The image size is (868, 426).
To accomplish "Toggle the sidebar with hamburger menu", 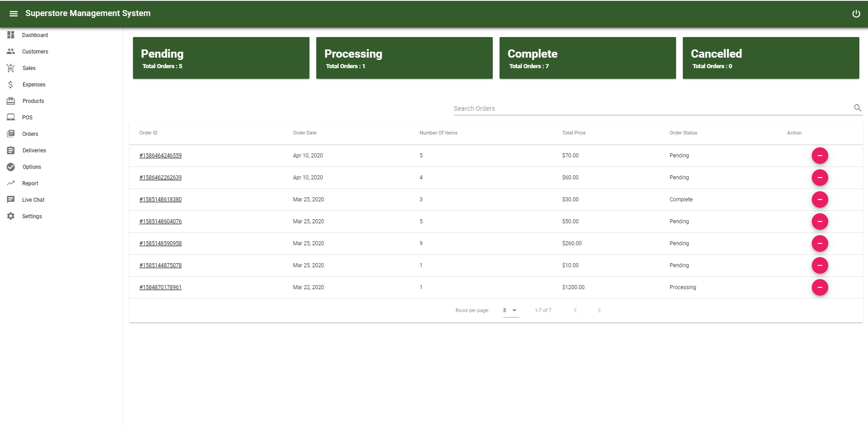I will (x=14, y=13).
